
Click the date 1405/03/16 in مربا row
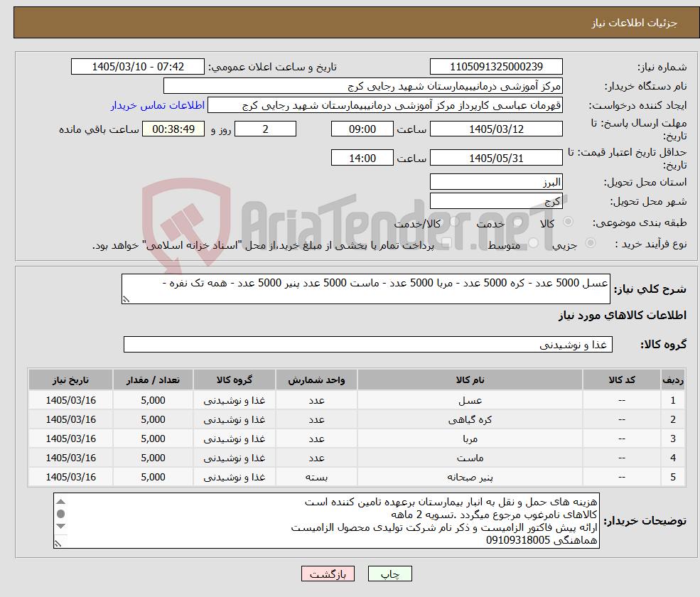click(70, 439)
